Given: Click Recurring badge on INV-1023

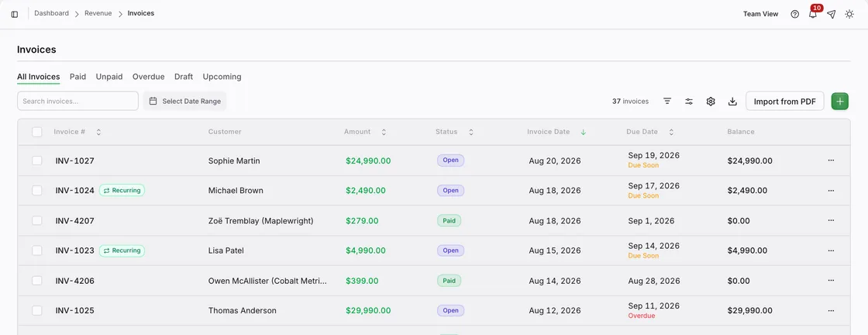Looking at the screenshot, I should click(x=122, y=250).
